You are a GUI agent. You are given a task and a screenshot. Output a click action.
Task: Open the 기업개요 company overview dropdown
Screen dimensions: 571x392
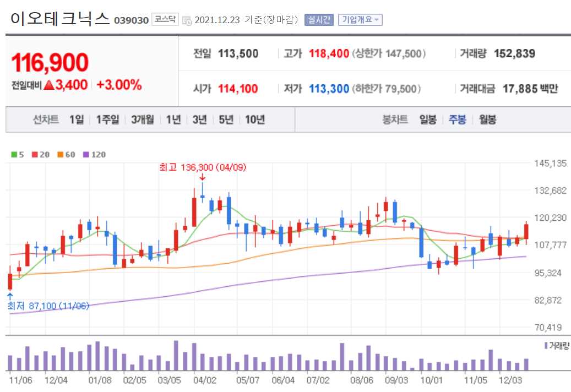[x=361, y=18]
